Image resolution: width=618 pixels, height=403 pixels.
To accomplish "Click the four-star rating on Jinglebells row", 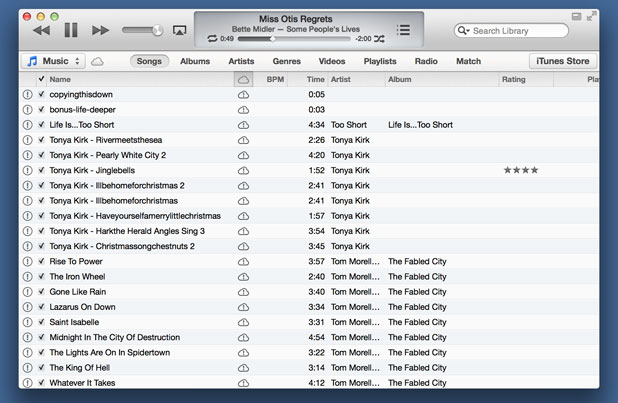I will [x=521, y=170].
